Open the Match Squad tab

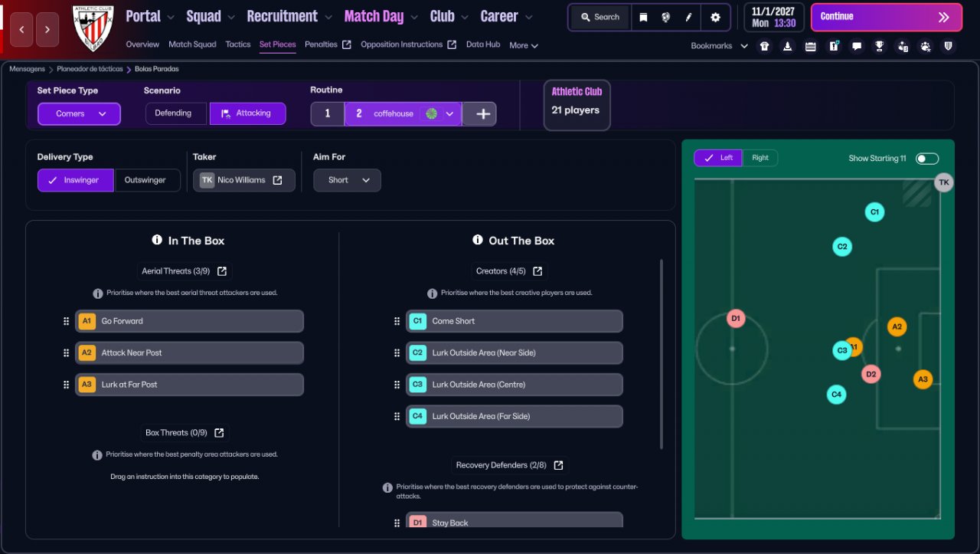[x=192, y=44]
